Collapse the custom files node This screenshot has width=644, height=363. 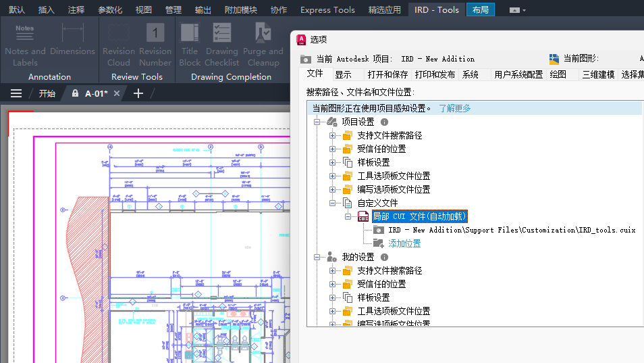tap(332, 203)
